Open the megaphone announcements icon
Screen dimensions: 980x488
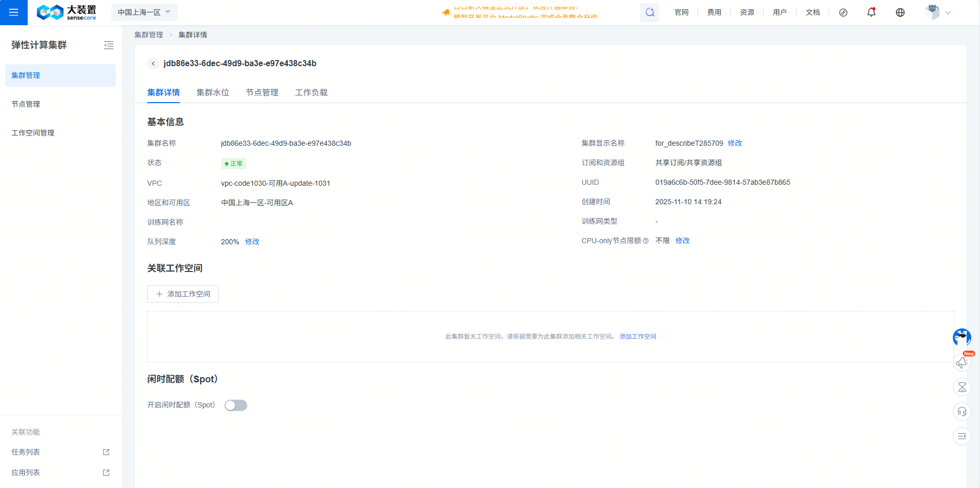point(962,362)
